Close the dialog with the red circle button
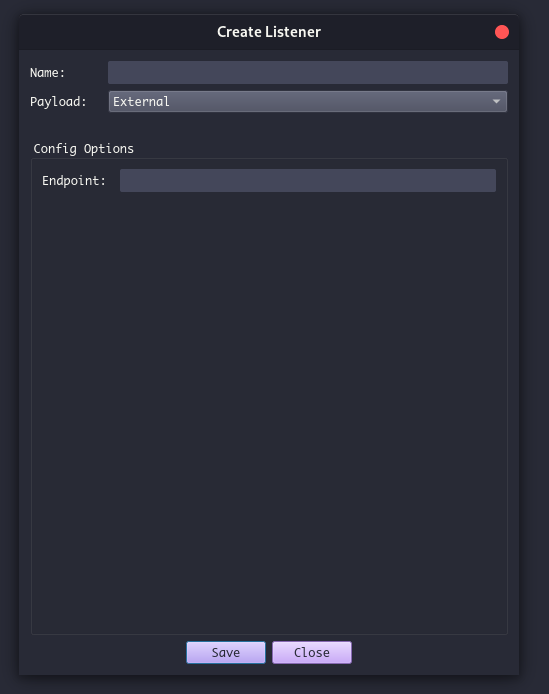 click(502, 32)
